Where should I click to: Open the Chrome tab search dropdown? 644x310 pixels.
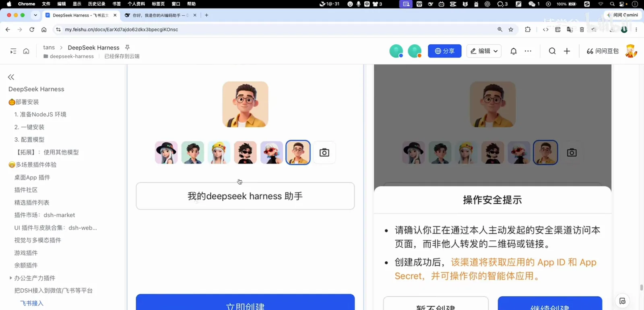[x=35, y=15]
